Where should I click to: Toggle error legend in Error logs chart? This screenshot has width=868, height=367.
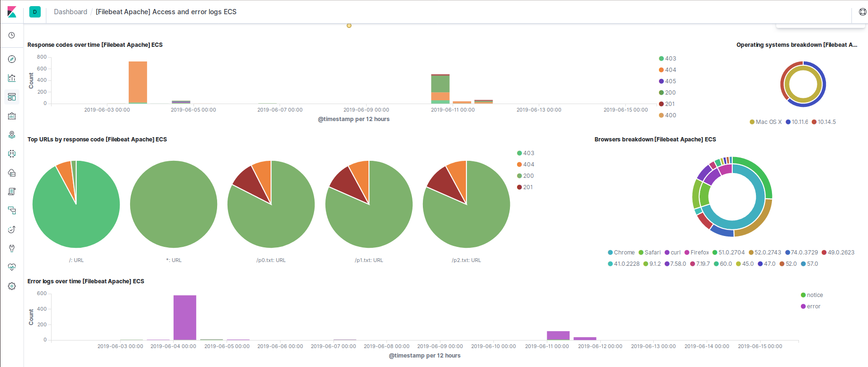(811, 306)
